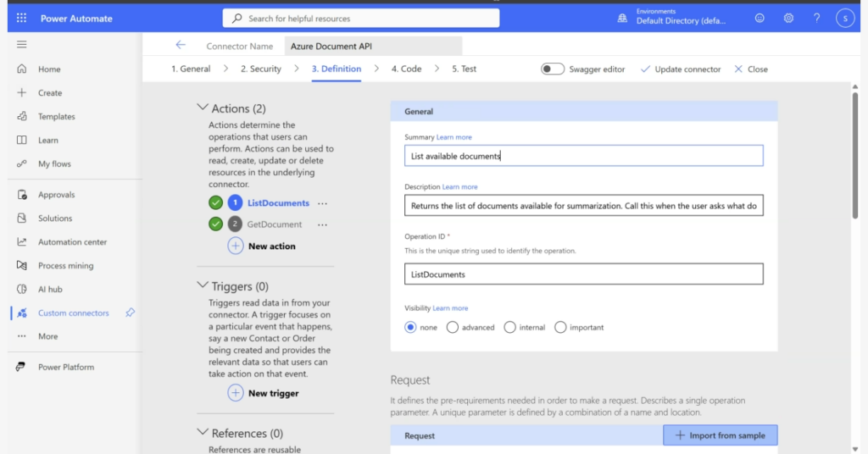
Task: Go back using the left arrow icon
Action: tap(181, 45)
